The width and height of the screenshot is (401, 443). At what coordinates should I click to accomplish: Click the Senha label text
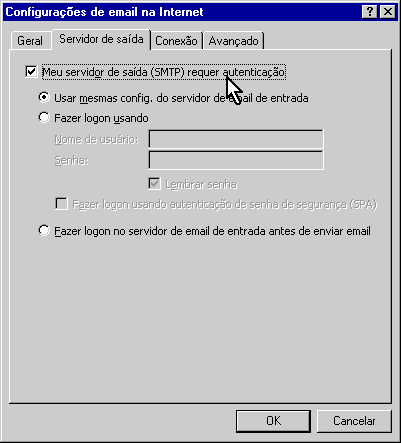point(72,161)
